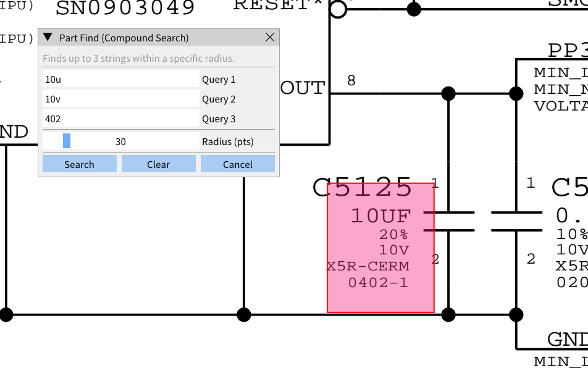This screenshot has width=588, height=368.
Task: Click the blue Radius slider handle
Action: [67, 141]
